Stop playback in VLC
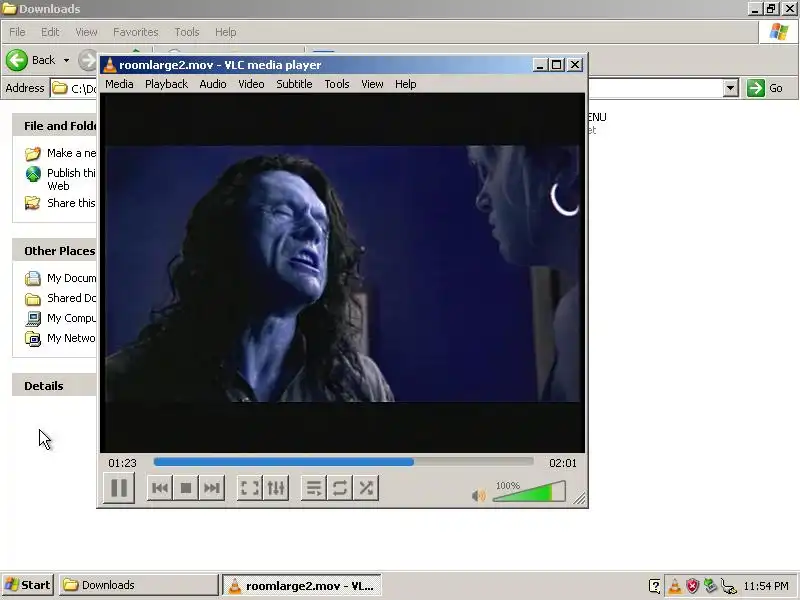800x600 pixels. point(186,488)
